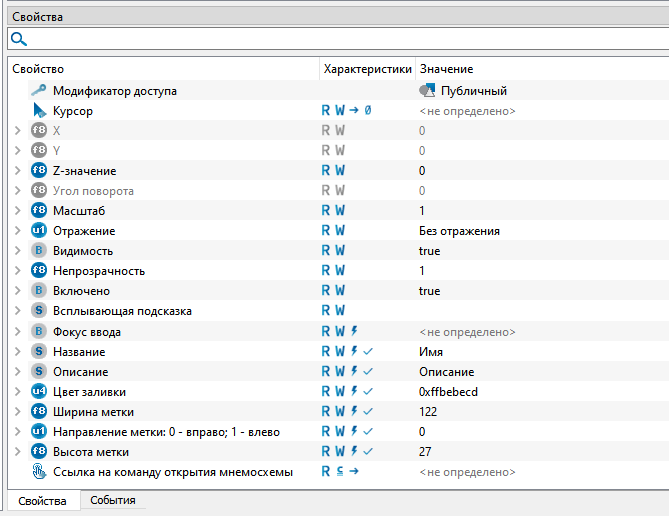Click the hand icon for Ссылка на команду
The image size is (669, 516).
[x=39, y=472]
